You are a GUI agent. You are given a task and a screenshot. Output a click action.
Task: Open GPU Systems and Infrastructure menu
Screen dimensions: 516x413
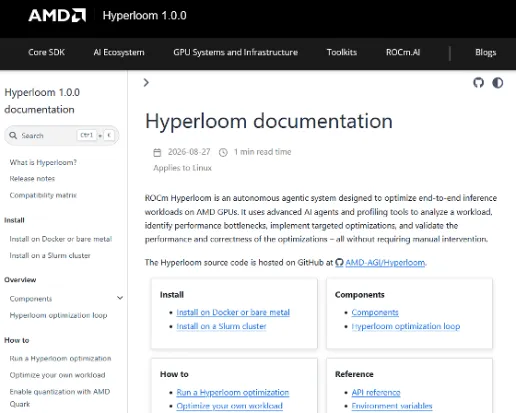click(x=235, y=52)
